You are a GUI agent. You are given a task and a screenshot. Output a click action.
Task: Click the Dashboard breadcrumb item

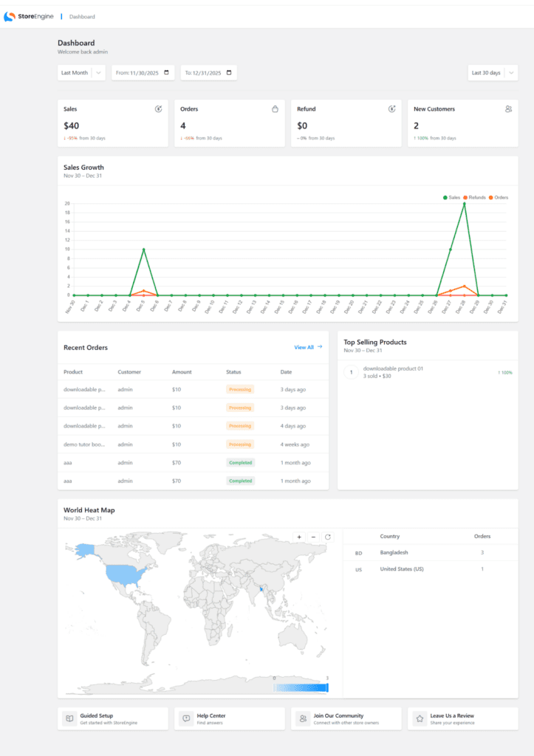(x=82, y=17)
